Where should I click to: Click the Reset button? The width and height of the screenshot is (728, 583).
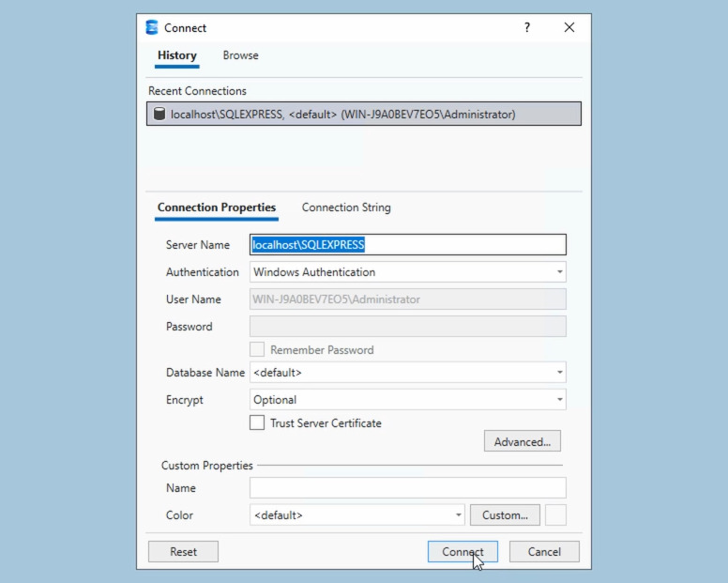point(183,551)
